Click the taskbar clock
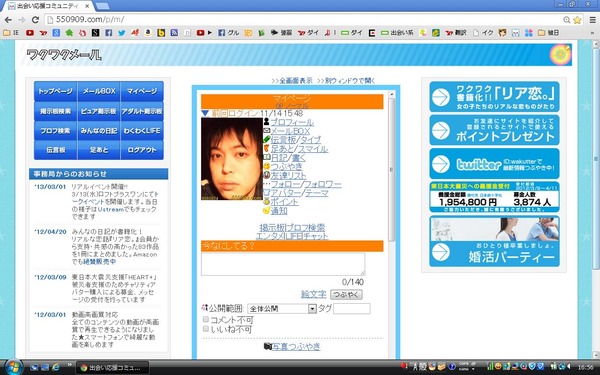The height and width of the screenshot is (375, 600). pos(585,367)
